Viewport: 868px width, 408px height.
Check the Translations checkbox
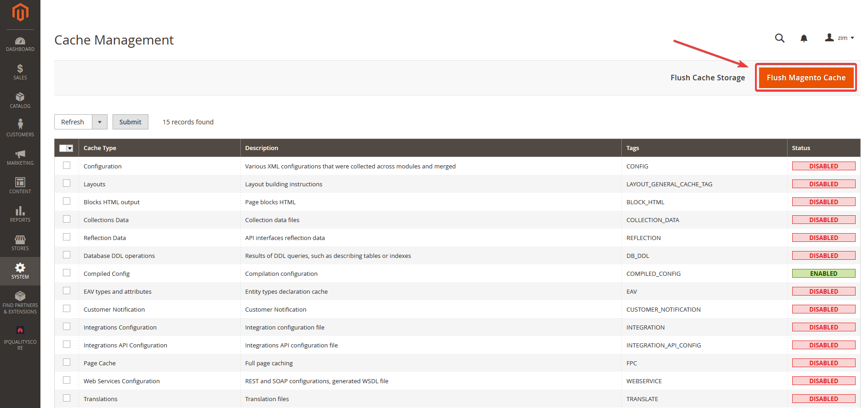point(67,398)
